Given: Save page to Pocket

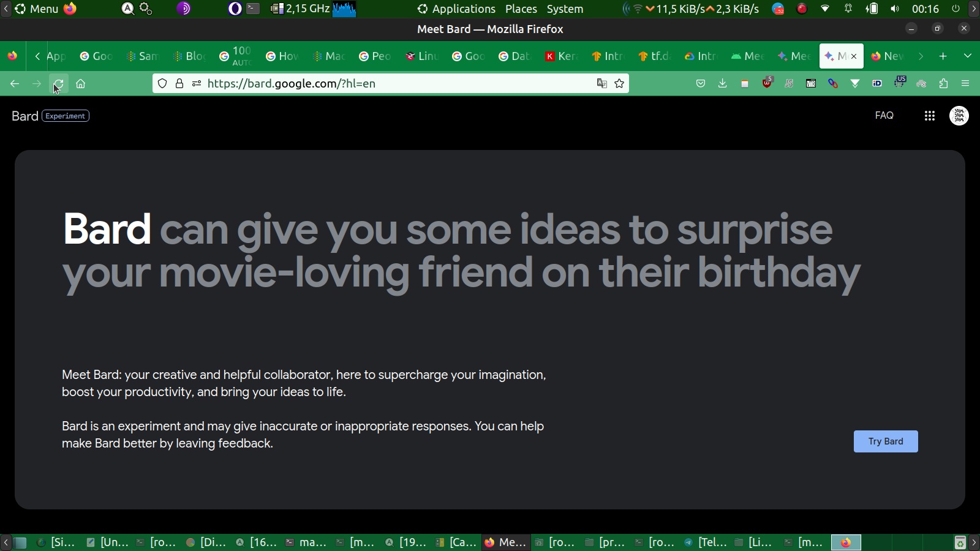Looking at the screenshot, I should click(x=701, y=84).
